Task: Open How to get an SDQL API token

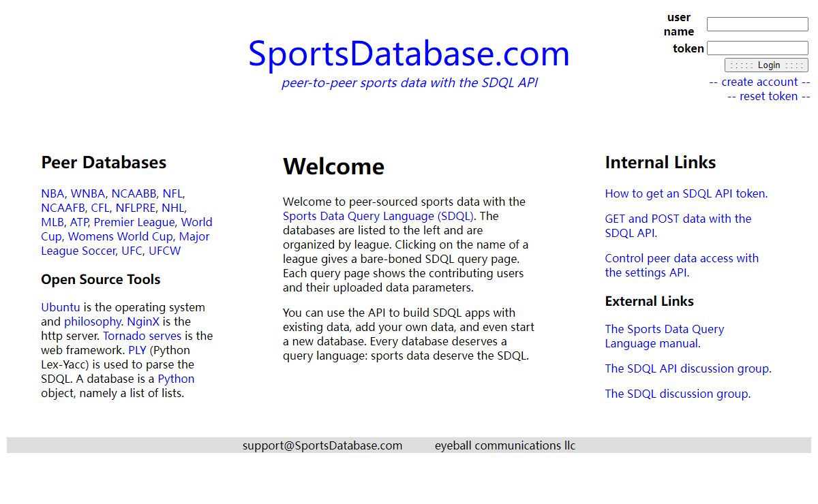Action: tap(686, 193)
